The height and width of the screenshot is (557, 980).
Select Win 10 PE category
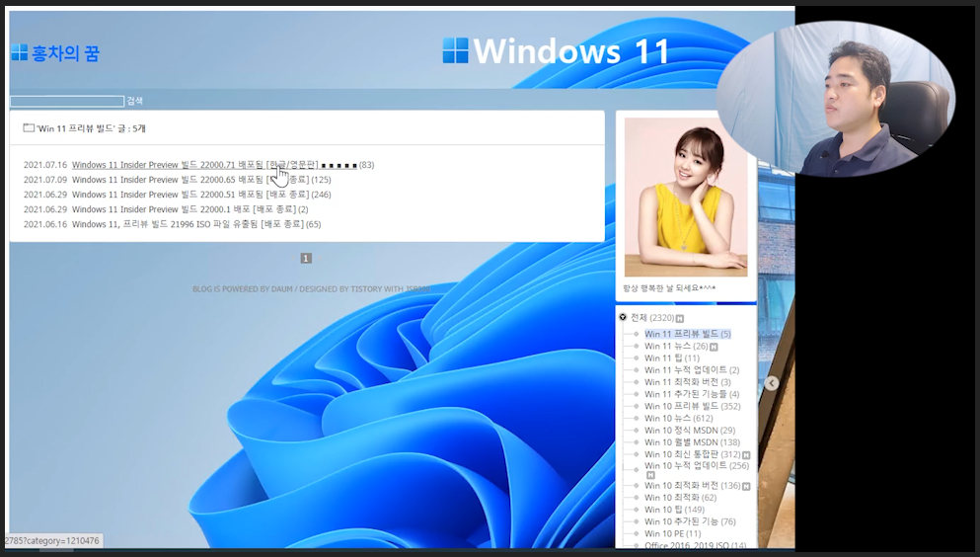click(x=672, y=534)
